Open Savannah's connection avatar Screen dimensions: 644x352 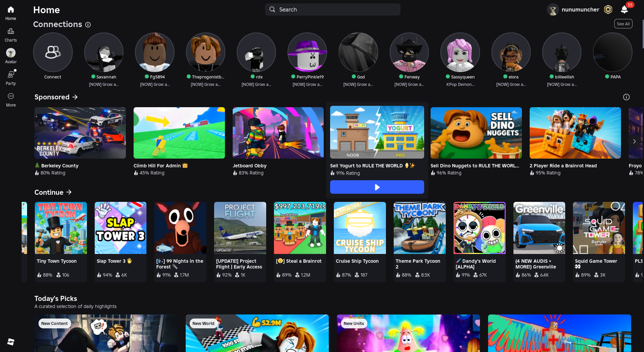pos(104,52)
